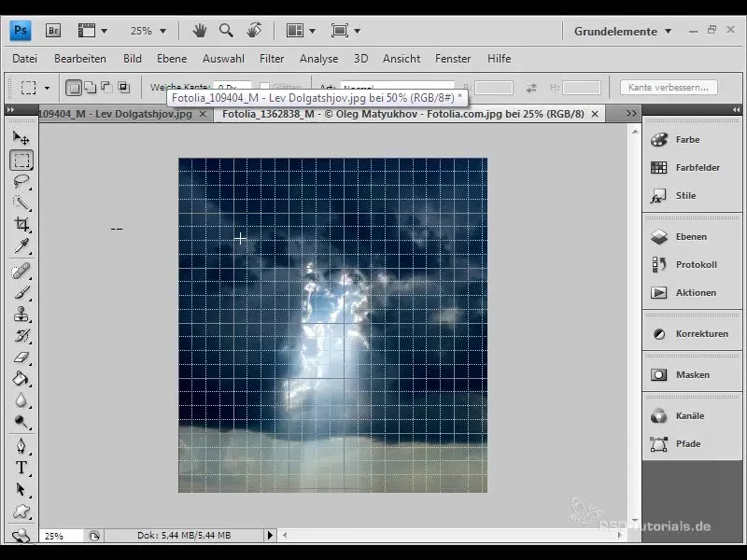Select the Move tool
This screenshot has width=747, height=560.
(21, 138)
